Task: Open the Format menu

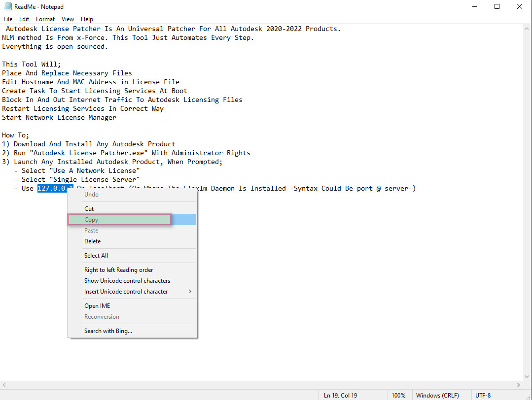Action: pyautogui.click(x=45, y=19)
